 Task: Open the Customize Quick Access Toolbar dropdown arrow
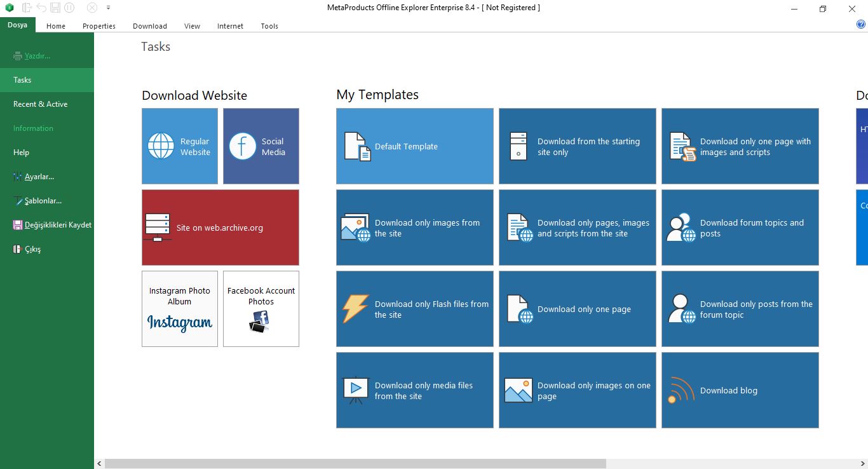click(x=108, y=8)
